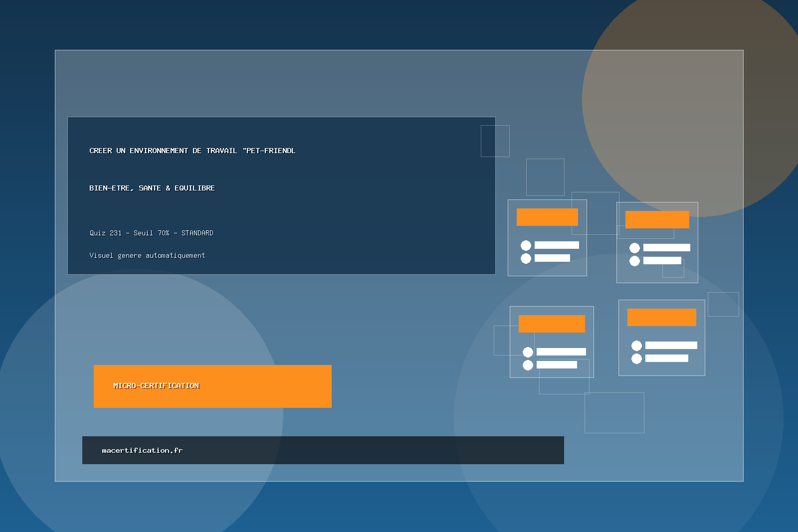Click orange header of top-right quiz card
798x532 pixels.
[x=657, y=219]
